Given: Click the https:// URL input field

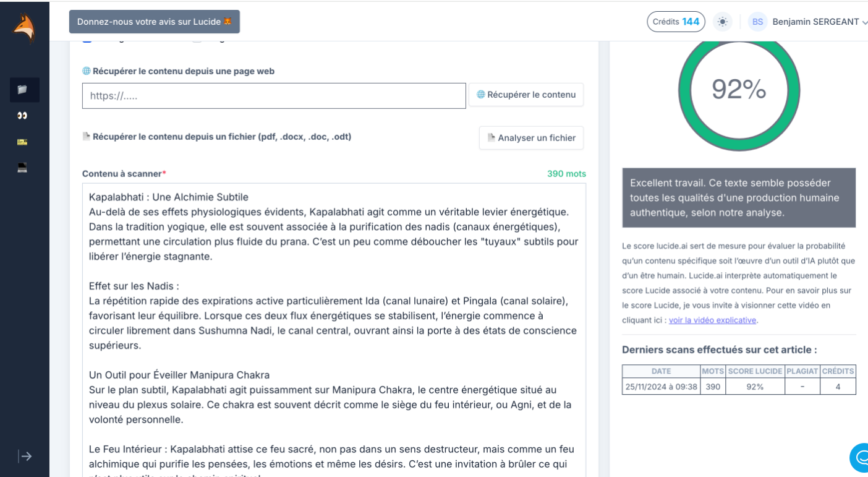Looking at the screenshot, I should (274, 96).
